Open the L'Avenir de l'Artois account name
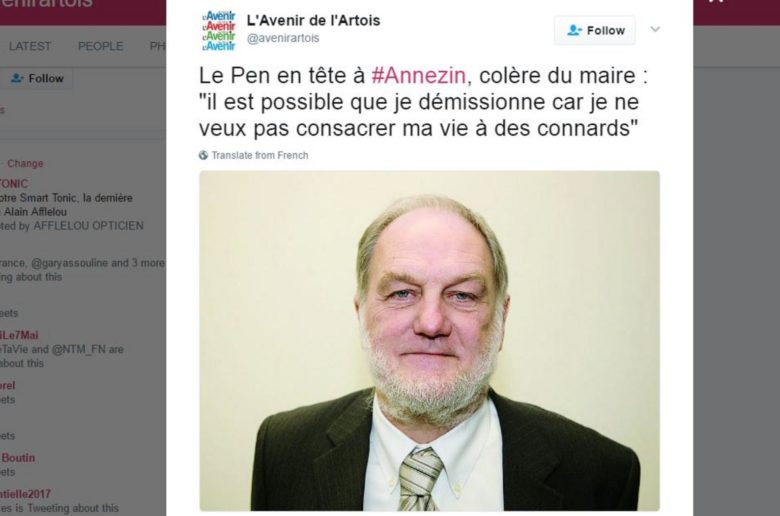 pos(313,20)
